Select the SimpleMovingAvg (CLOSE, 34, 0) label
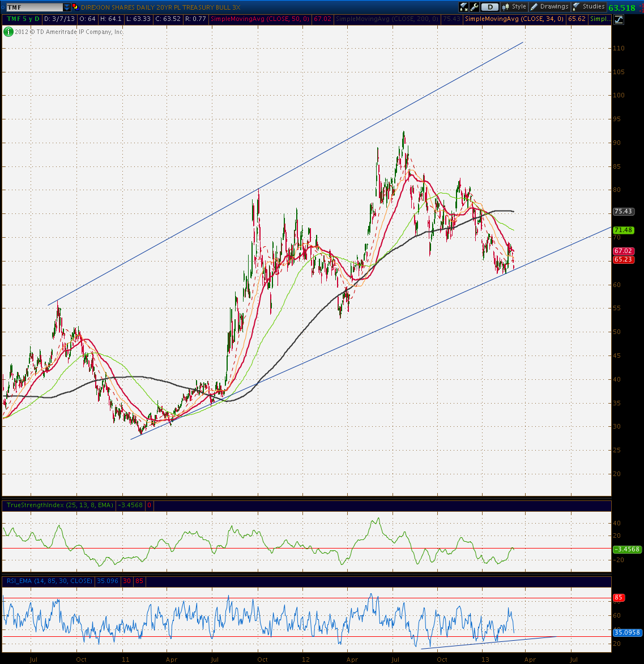 click(x=514, y=19)
